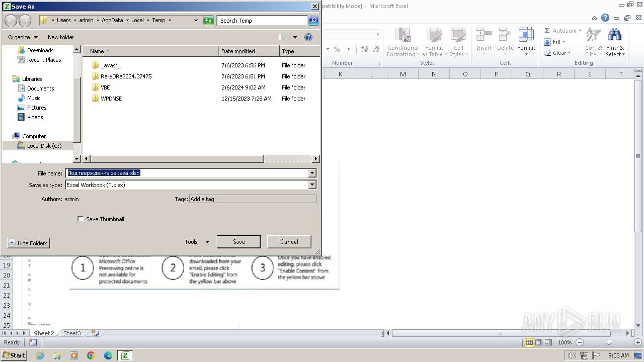Open the _avast_ folder
This screenshot has width=644, height=362.
(111, 65)
